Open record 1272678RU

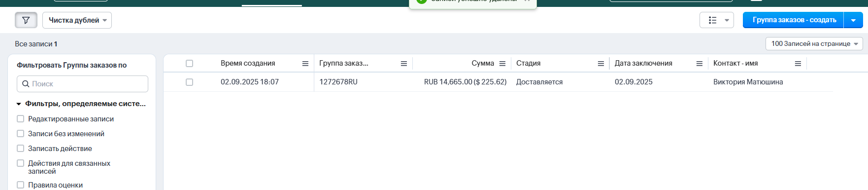click(x=338, y=82)
